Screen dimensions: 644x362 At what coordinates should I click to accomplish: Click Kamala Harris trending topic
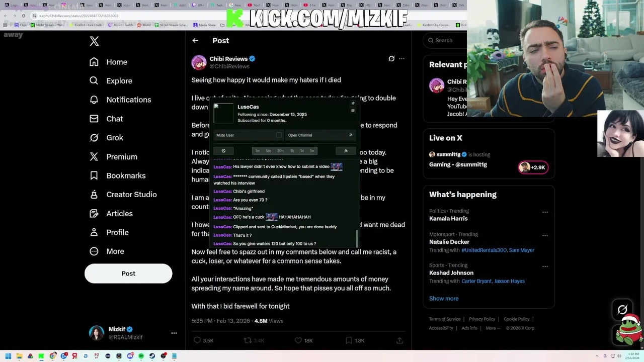pyautogui.click(x=448, y=219)
